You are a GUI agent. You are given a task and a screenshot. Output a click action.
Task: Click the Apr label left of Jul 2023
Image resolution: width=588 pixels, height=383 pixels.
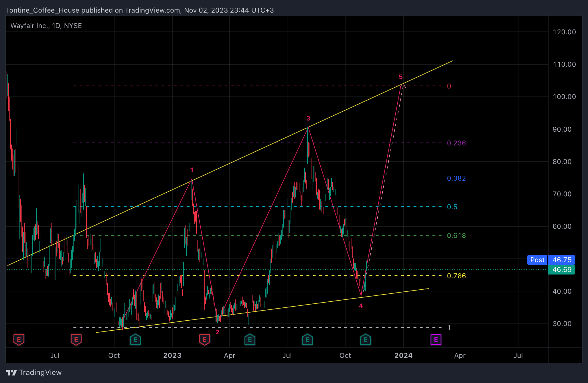click(230, 356)
